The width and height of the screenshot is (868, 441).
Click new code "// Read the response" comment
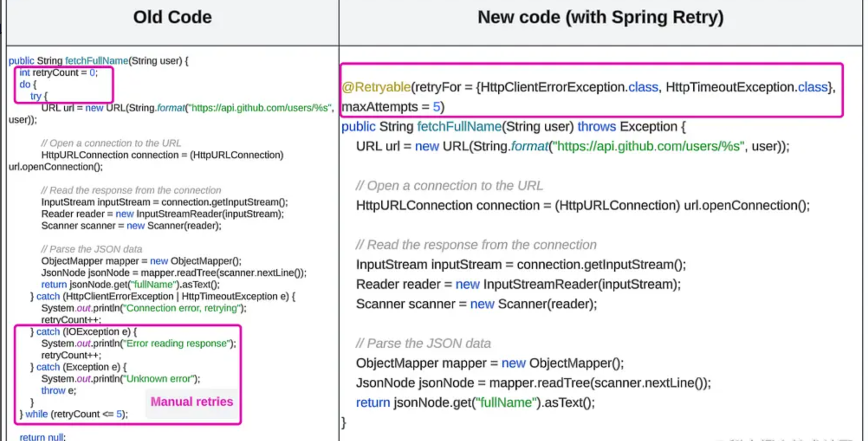[x=476, y=245]
